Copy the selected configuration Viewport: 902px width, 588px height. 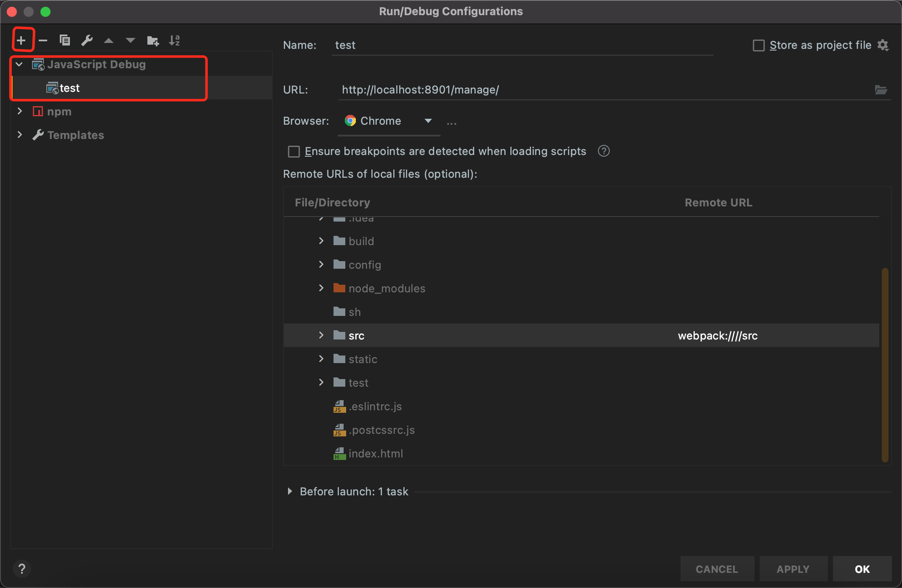pyautogui.click(x=65, y=40)
